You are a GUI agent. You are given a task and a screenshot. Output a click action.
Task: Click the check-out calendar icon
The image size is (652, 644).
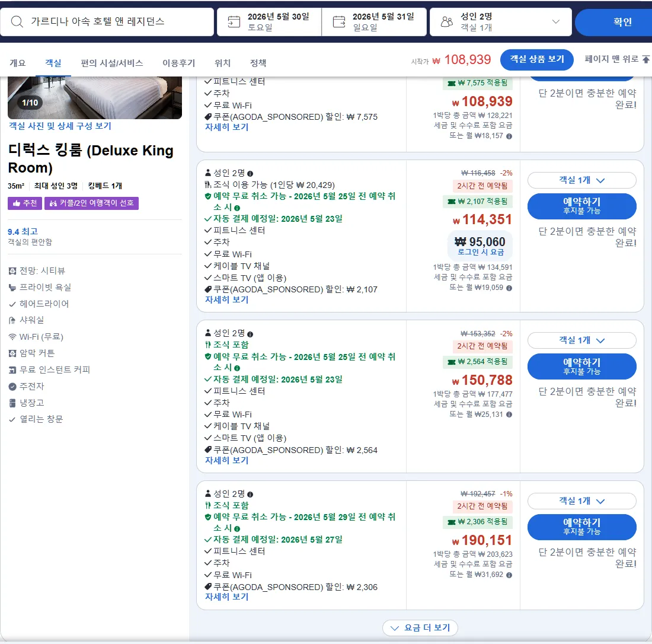coord(339,21)
